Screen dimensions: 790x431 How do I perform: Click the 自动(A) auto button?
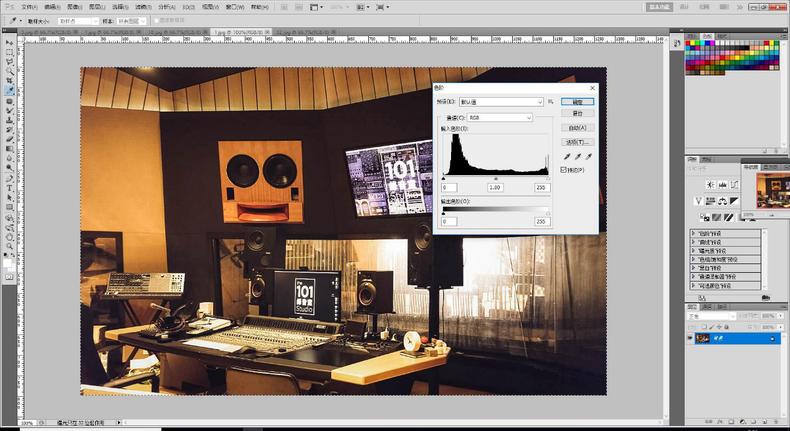click(576, 128)
